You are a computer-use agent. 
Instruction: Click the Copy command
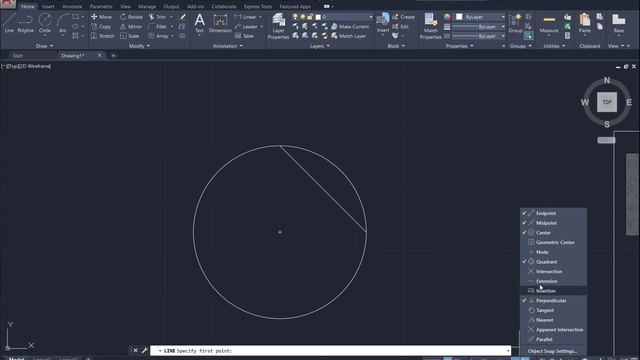(101, 27)
